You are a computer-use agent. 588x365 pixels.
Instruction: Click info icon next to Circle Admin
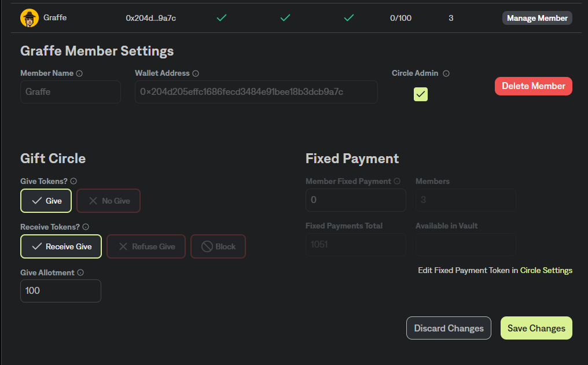coord(446,73)
